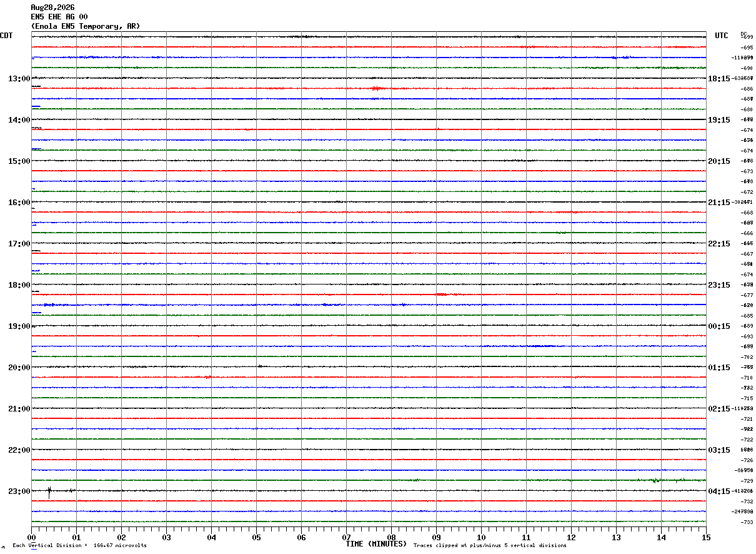Select the minute 15 tick label
This screenshot has height=554, width=756.
[x=706, y=537]
